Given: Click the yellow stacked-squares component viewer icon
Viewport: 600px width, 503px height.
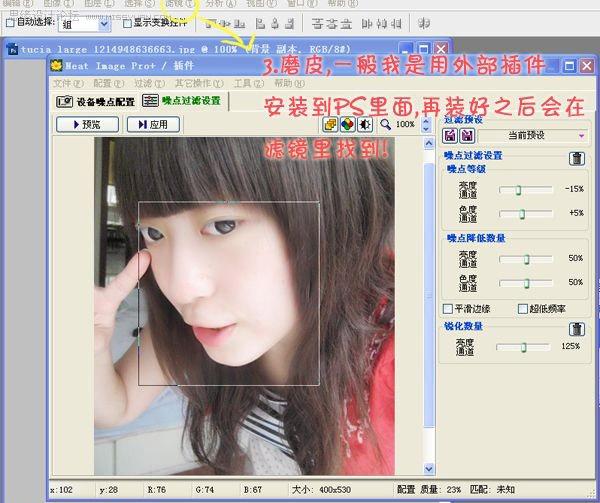Looking at the screenshot, I should point(330,125).
